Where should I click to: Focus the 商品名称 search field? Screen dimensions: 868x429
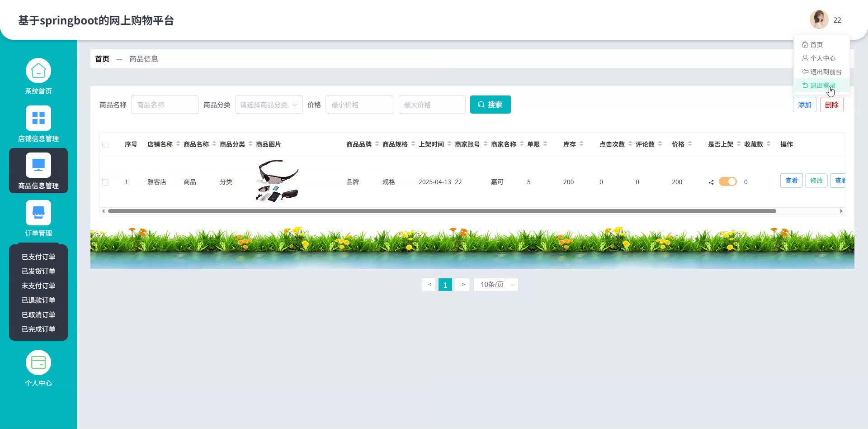coord(165,105)
